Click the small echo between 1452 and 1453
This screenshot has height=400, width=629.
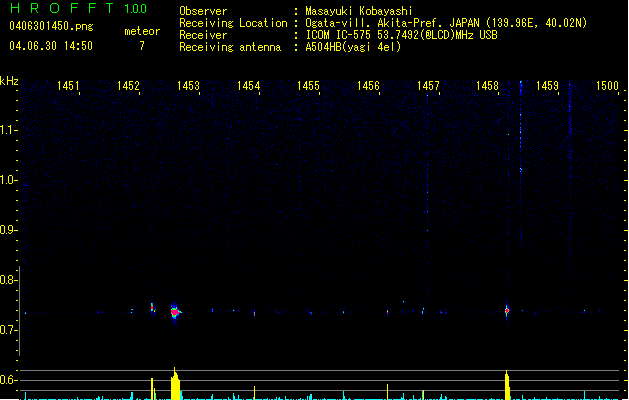(152, 308)
